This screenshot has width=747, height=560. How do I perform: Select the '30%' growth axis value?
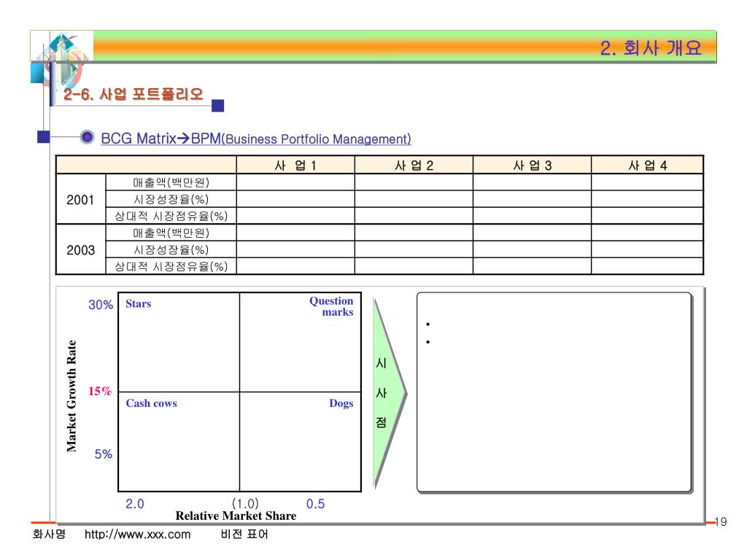pyautogui.click(x=101, y=305)
